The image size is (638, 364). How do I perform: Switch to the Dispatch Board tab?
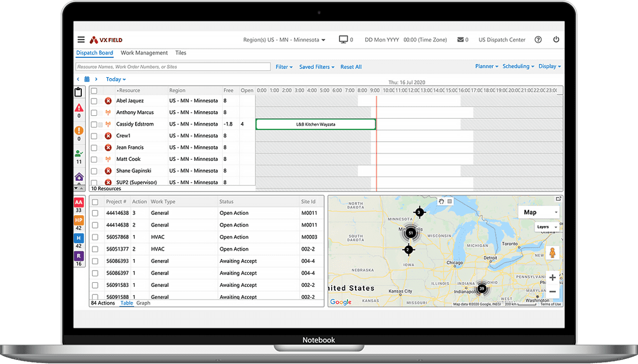94,53
